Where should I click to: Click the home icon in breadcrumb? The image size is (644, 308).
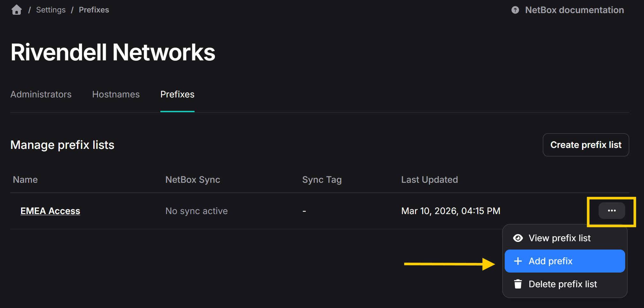tap(17, 10)
